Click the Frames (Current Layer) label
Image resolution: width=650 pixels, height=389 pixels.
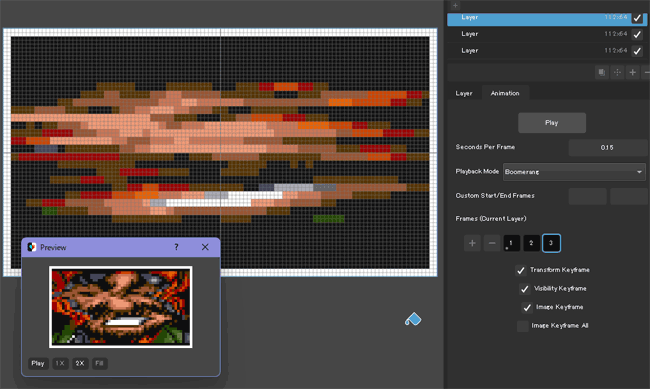tap(491, 219)
